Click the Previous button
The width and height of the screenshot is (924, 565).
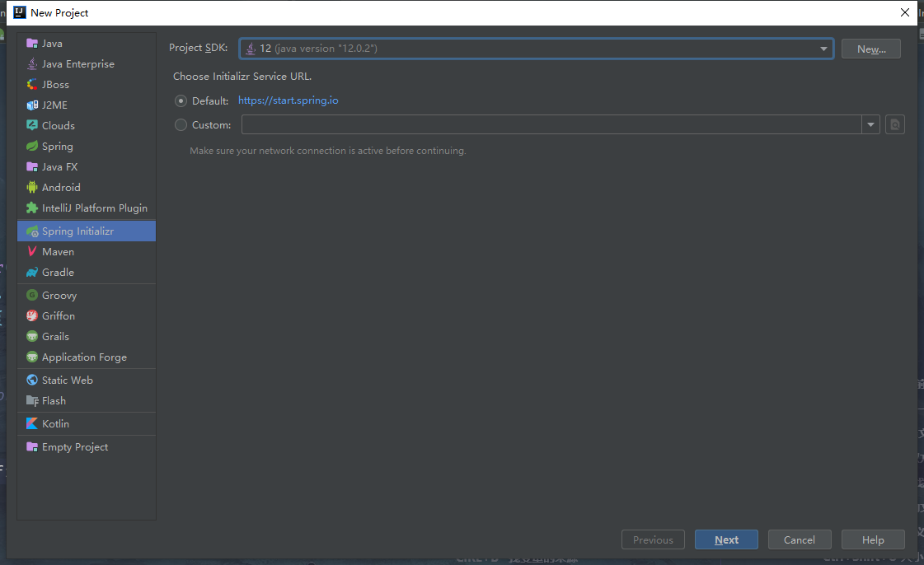tap(653, 539)
